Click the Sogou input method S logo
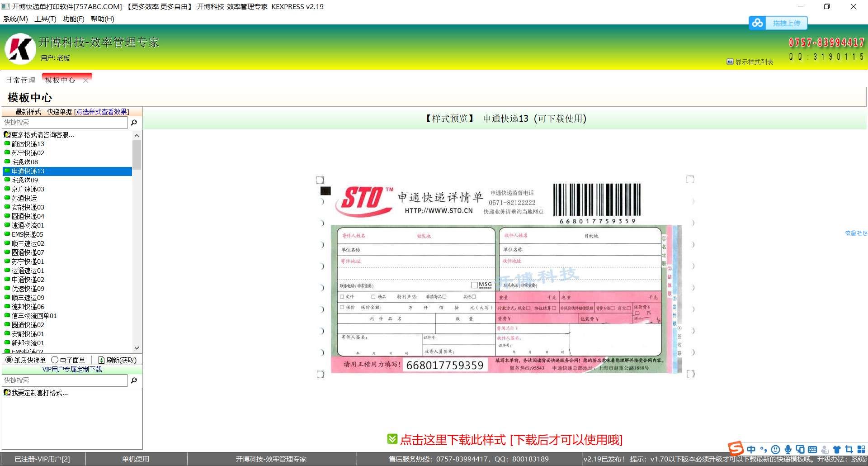The height and width of the screenshot is (466, 868). tap(736, 448)
